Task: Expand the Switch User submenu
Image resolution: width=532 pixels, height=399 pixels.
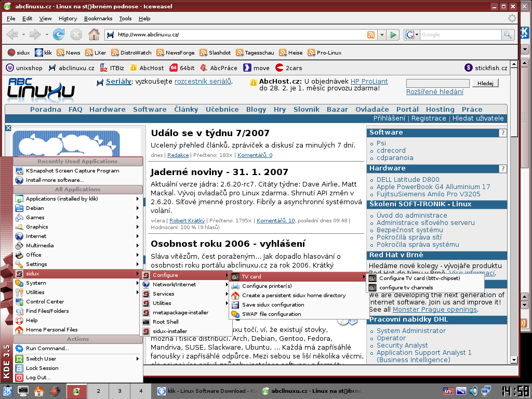Action: click(78, 358)
